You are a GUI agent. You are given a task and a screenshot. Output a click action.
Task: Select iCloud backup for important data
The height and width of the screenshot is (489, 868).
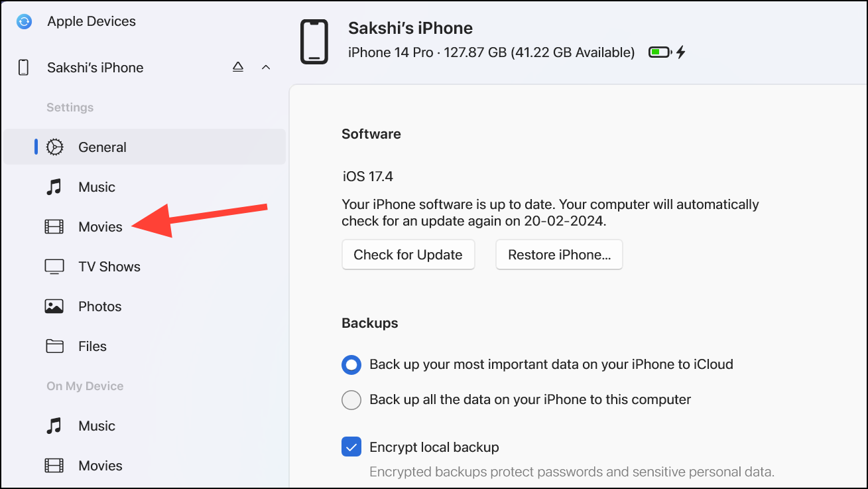[x=351, y=364]
